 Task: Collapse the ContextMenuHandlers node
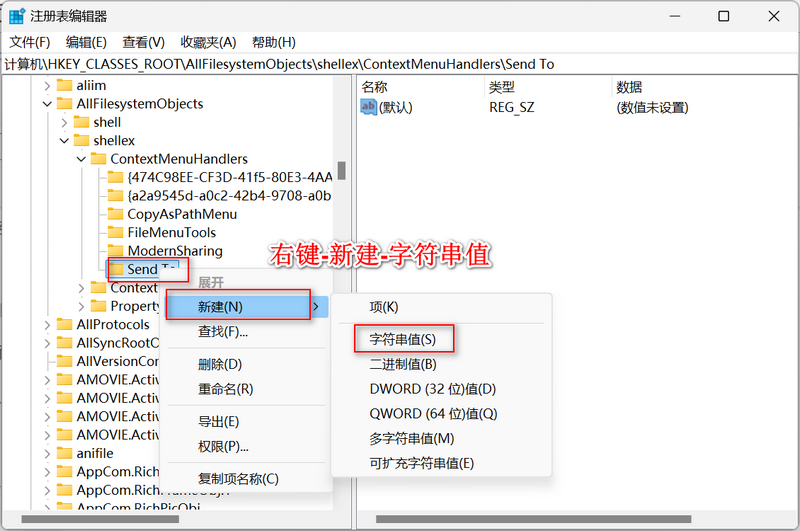(81, 159)
